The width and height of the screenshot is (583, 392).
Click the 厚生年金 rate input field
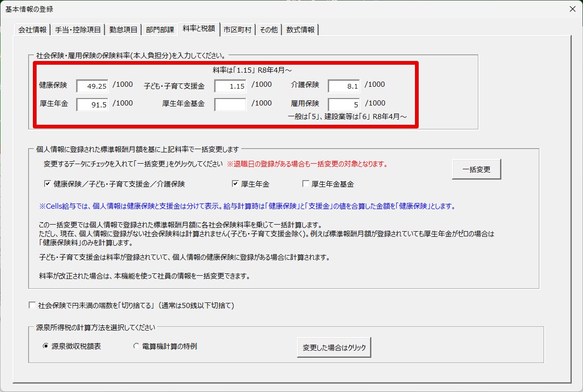[92, 105]
